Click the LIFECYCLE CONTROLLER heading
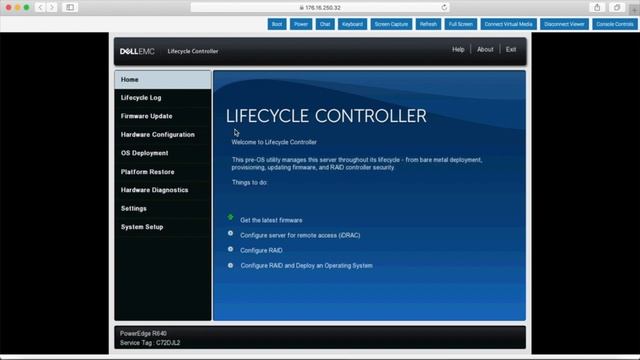Image resolution: width=640 pixels, height=360 pixels. tap(326, 116)
